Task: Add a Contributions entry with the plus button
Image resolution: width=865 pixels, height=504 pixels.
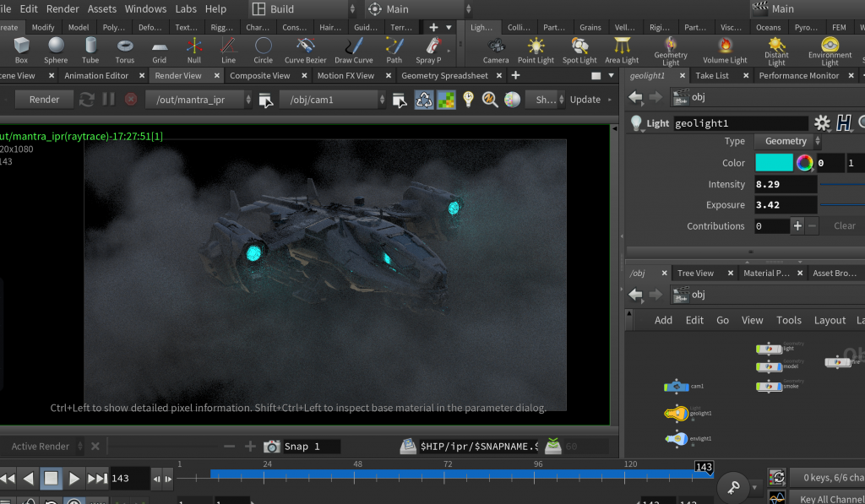Action: [x=797, y=226]
